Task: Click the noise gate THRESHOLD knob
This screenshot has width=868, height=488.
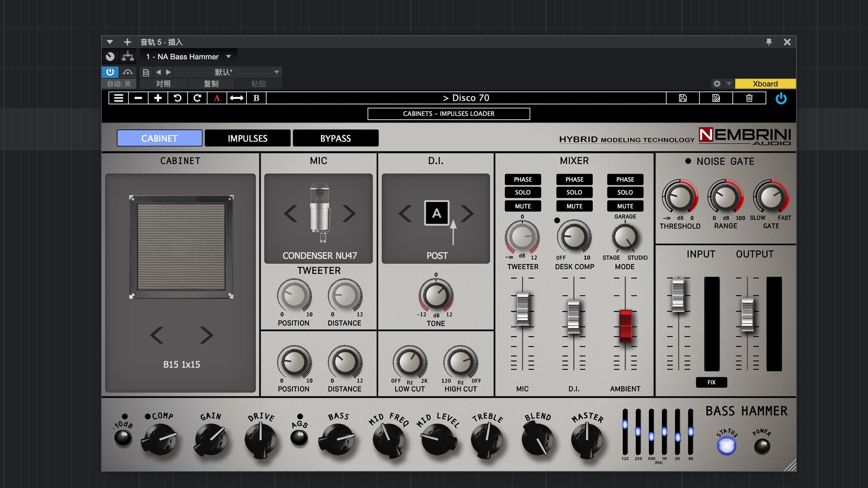Action: [679, 197]
